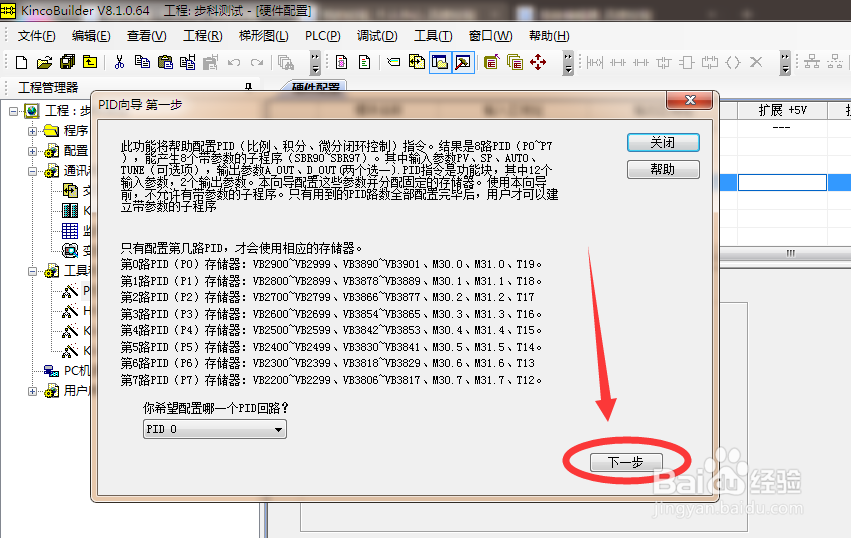Click the 下一步 button
This screenshot has width=851, height=538.
(x=626, y=462)
